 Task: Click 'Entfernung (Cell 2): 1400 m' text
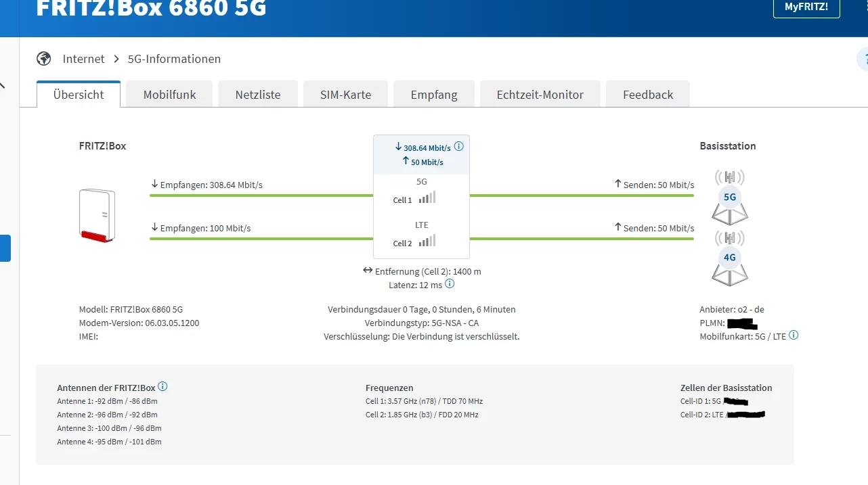click(428, 271)
